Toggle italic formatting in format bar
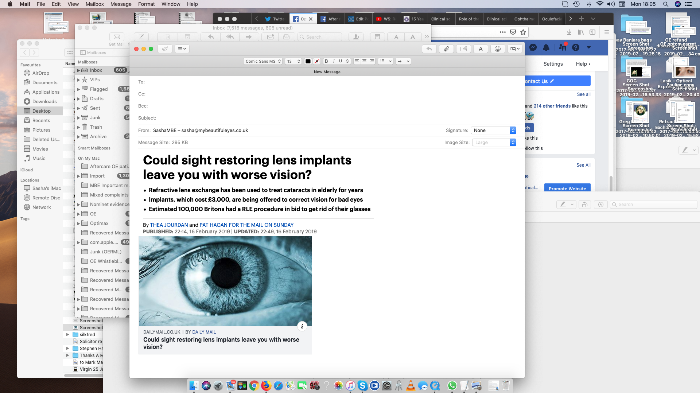This screenshot has width=700, height=393. (333, 61)
